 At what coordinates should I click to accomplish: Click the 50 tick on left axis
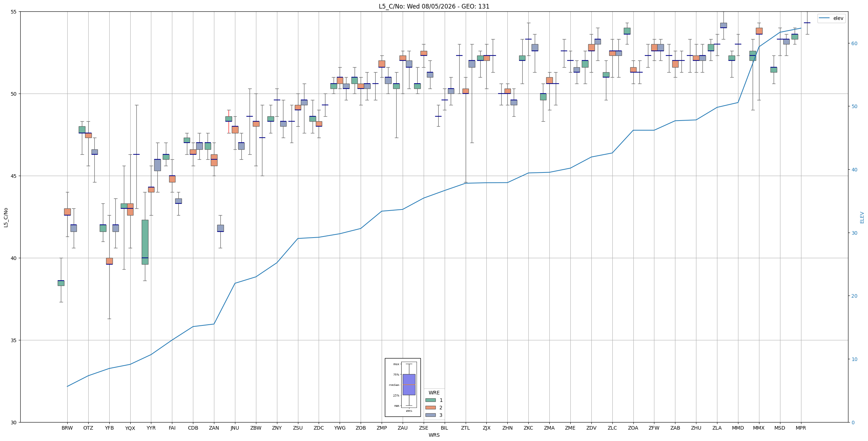15,94
